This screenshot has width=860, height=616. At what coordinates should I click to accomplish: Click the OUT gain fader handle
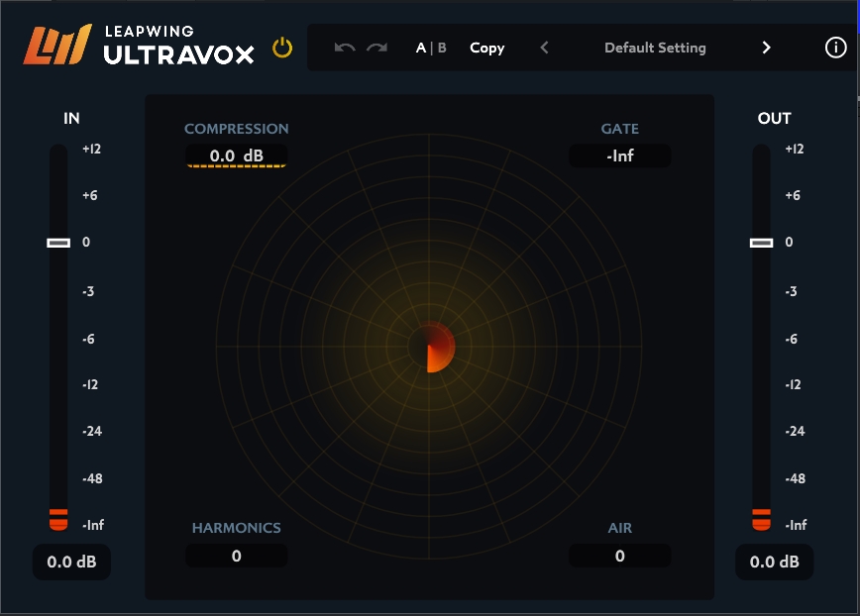click(x=761, y=243)
